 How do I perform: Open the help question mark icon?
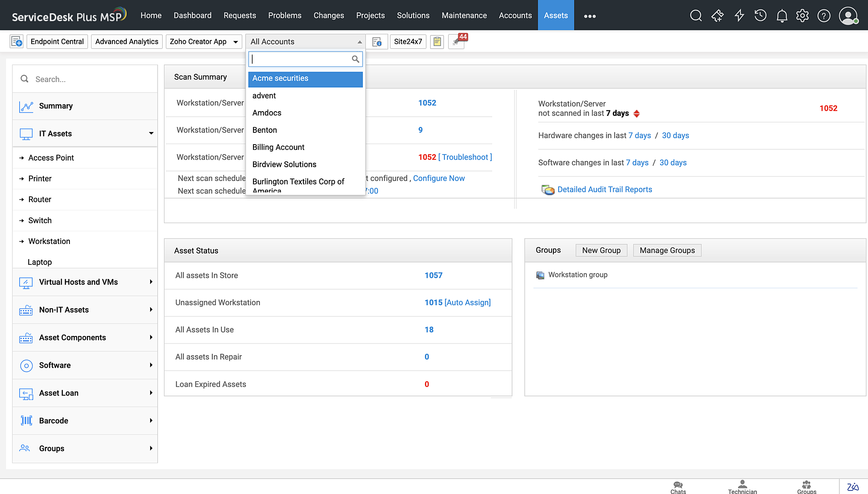[824, 16]
